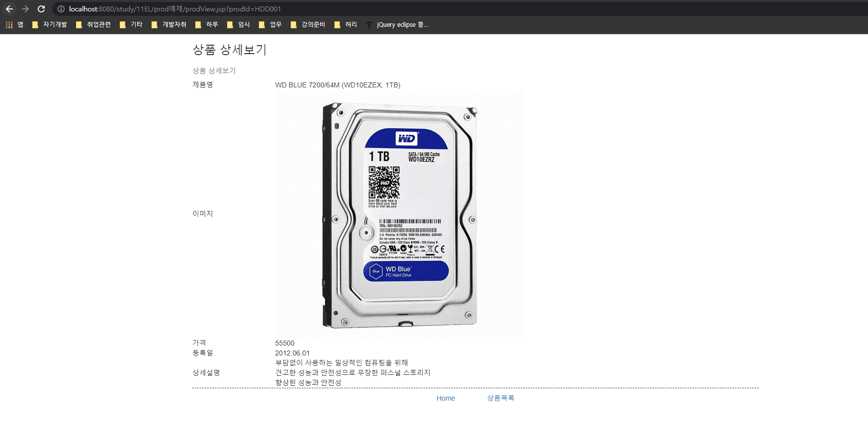This screenshot has width=868, height=426.
Task: Click the 등록일 row label
Action: [203, 353]
